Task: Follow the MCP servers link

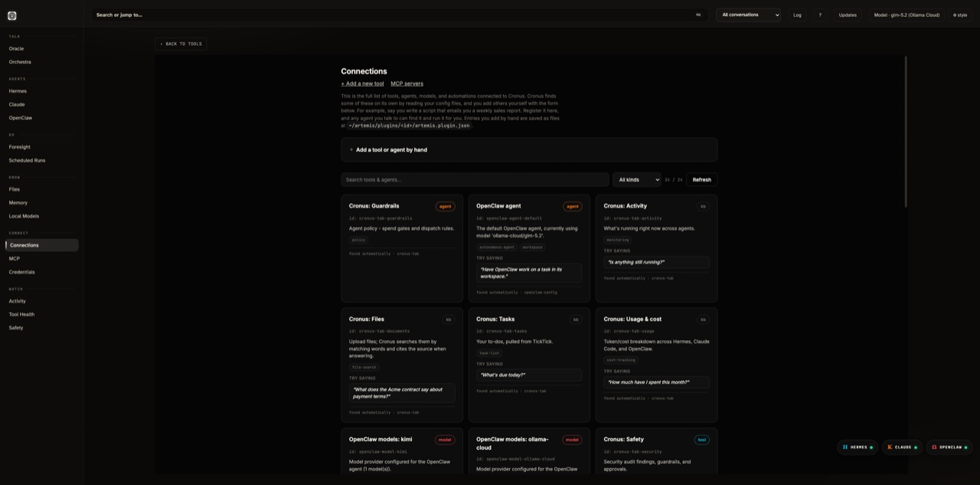Action: (x=407, y=84)
